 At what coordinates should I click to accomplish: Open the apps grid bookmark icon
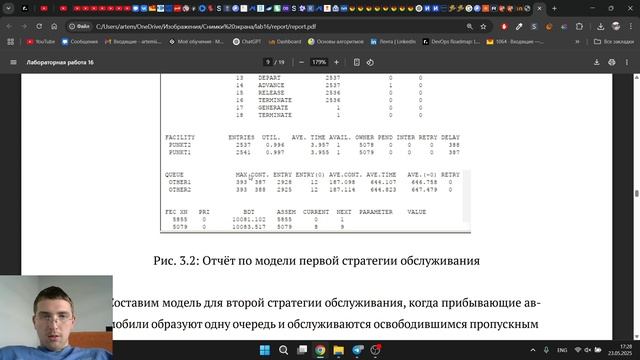(11, 42)
